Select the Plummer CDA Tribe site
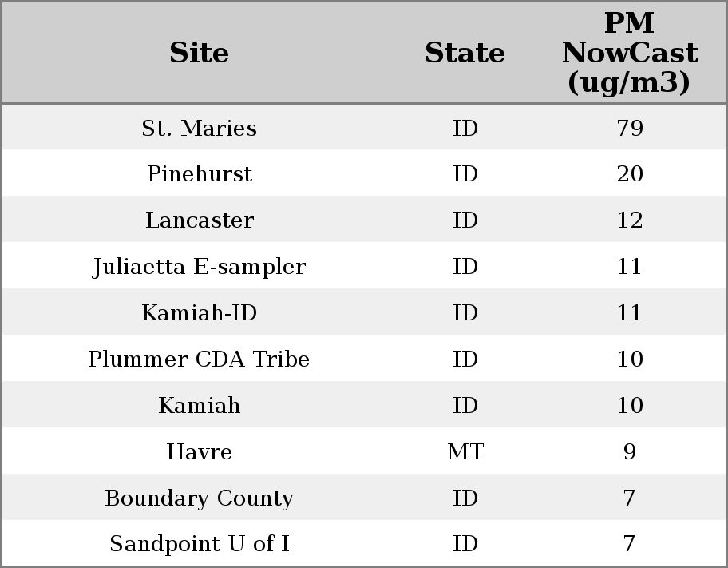 pyautogui.click(x=199, y=359)
